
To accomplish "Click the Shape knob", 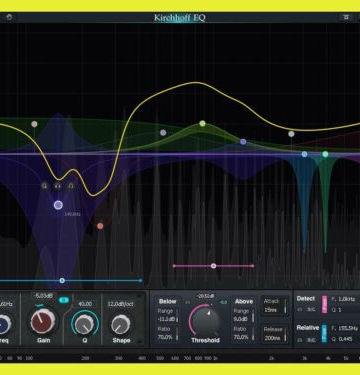I will (x=120, y=324).
